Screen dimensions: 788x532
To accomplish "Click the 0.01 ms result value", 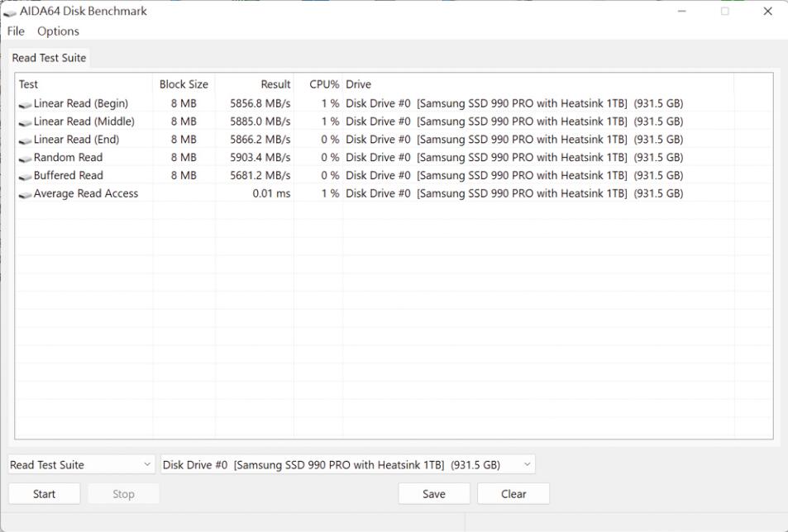I will (271, 194).
